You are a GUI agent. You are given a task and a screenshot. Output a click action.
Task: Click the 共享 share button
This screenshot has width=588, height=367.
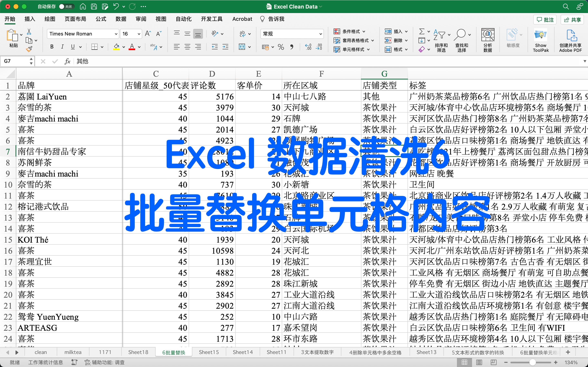(572, 20)
